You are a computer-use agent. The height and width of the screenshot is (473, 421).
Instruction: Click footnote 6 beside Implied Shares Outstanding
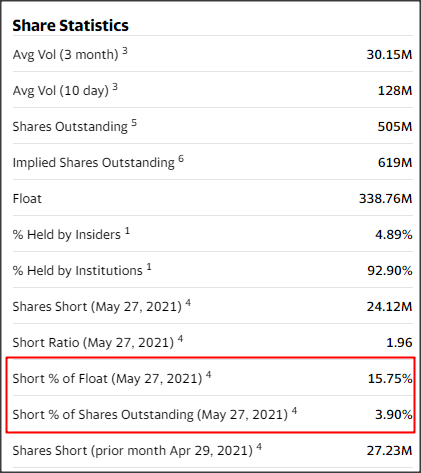[181, 159]
